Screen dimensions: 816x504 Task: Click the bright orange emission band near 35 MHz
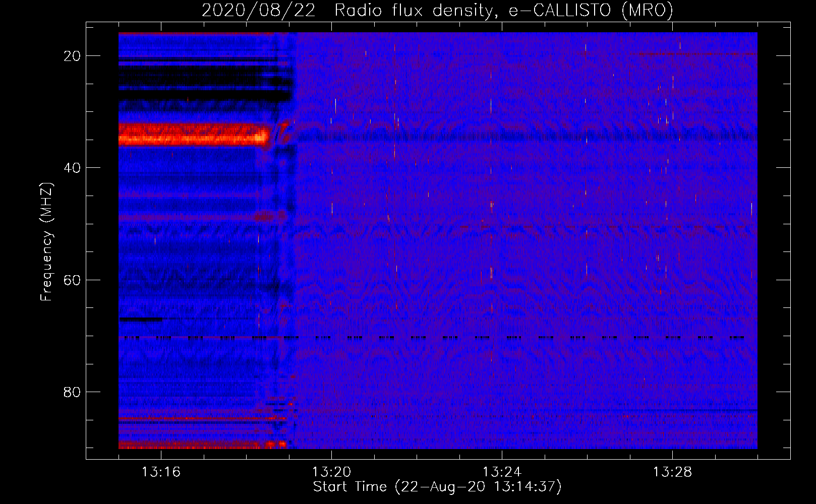(x=194, y=134)
